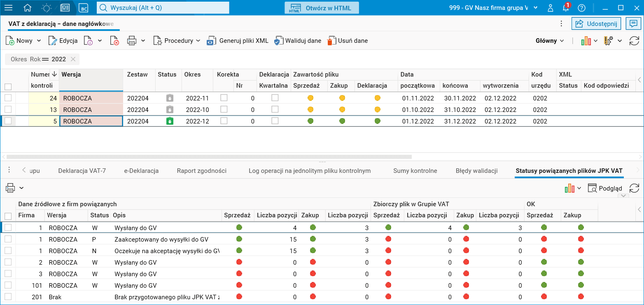
Task: Click the Home icon in top bar
Action: pos(28,8)
